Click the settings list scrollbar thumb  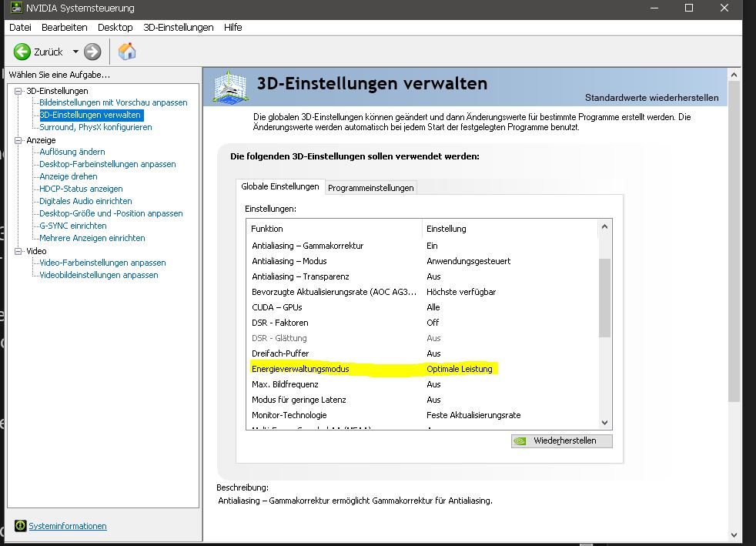point(604,298)
